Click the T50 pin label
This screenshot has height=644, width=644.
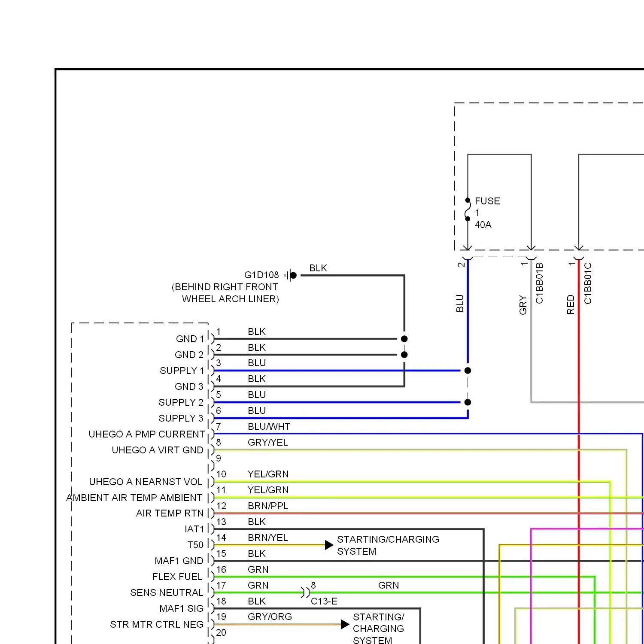[195, 545]
